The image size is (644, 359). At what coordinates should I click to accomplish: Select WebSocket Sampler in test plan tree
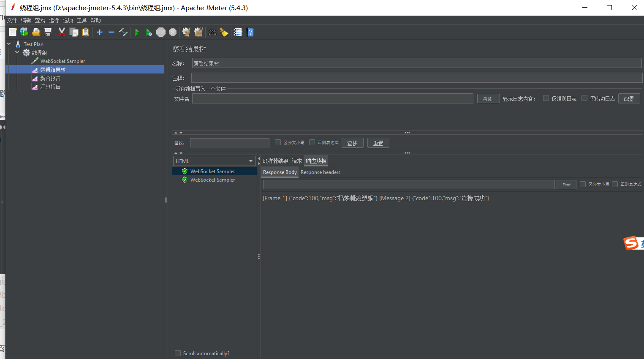pyautogui.click(x=62, y=61)
